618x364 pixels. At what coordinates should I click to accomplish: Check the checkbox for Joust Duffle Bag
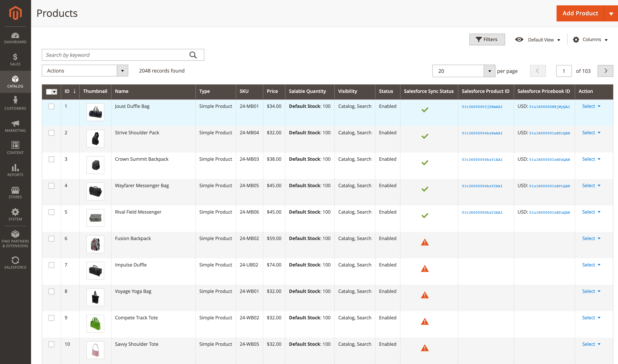click(51, 106)
